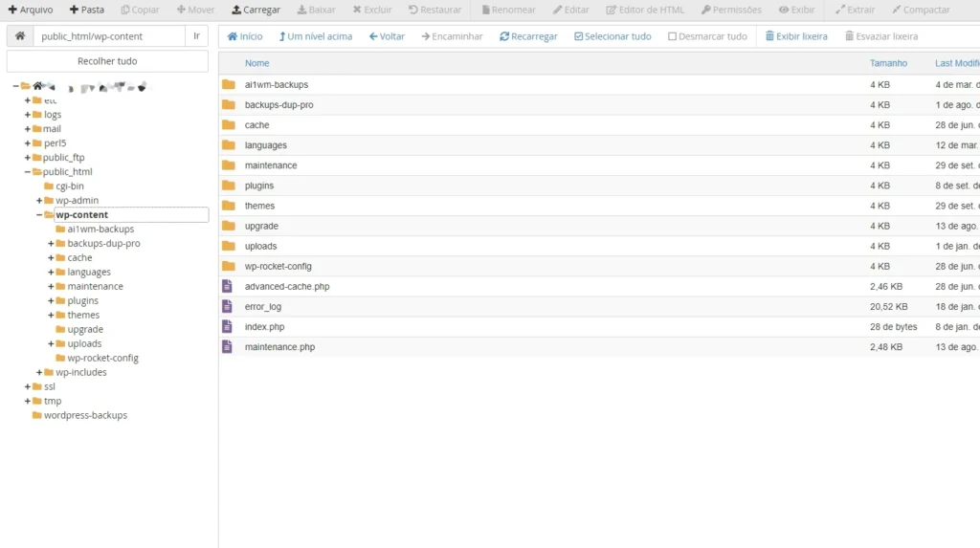980x548 pixels.
Task: Sort by the Nome column header
Action: (256, 63)
